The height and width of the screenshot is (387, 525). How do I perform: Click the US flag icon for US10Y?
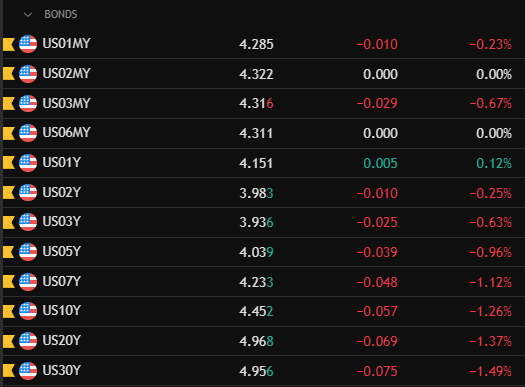[x=28, y=311]
